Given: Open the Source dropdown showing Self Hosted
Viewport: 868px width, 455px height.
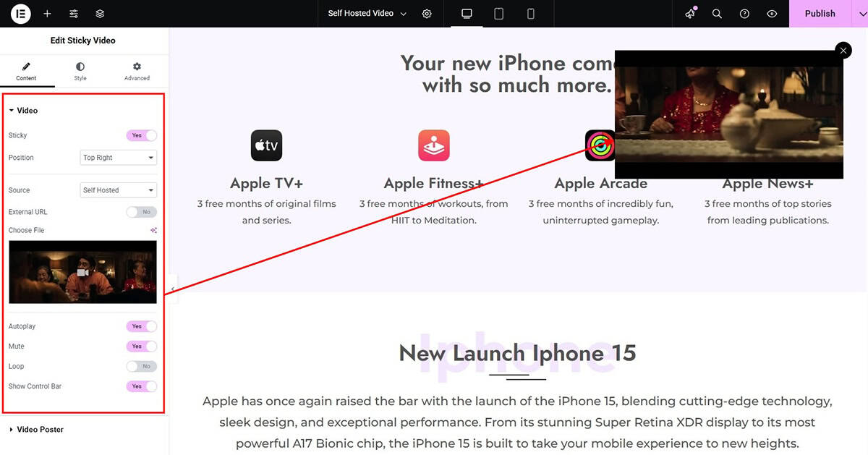Looking at the screenshot, I should click(119, 190).
